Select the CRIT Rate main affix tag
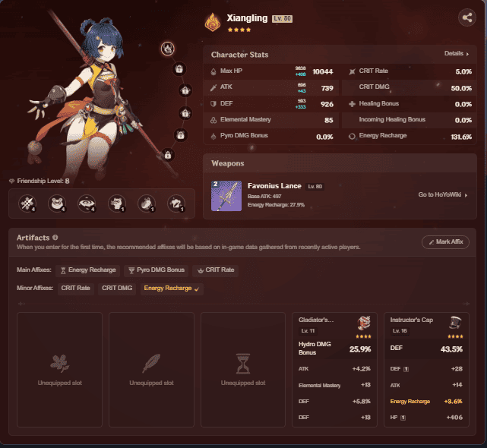 pos(216,270)
